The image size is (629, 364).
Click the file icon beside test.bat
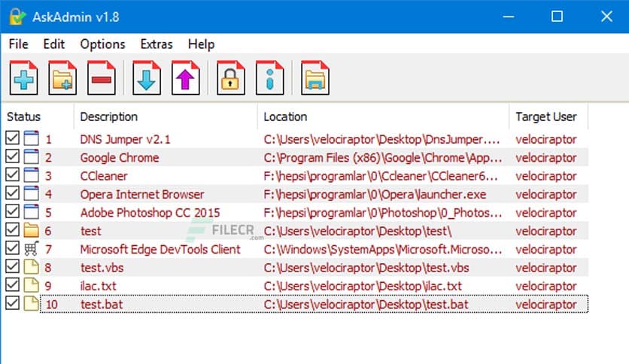click(32, 304)
